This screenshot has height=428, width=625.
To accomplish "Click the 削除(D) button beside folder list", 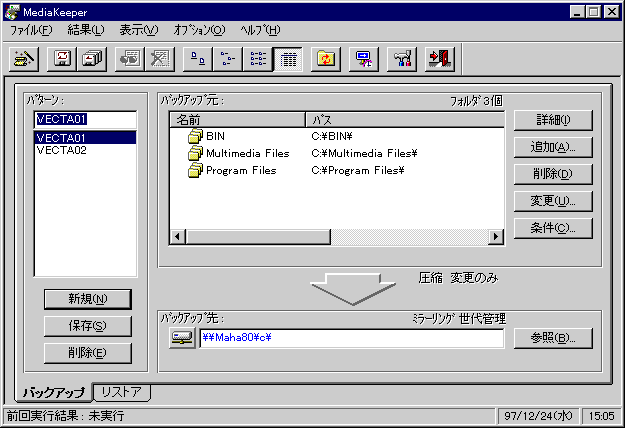I will tap(553, 174).
